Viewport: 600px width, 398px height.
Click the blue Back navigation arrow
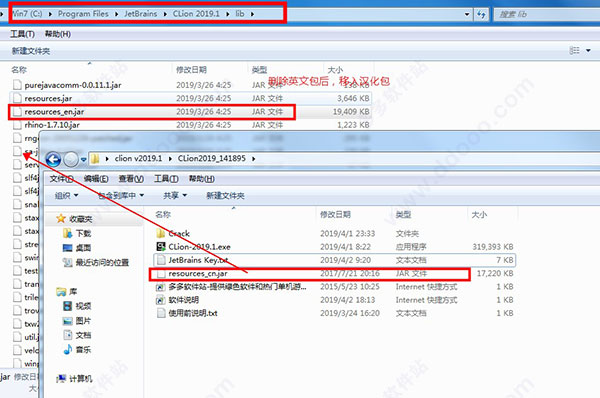pos(53,159)
